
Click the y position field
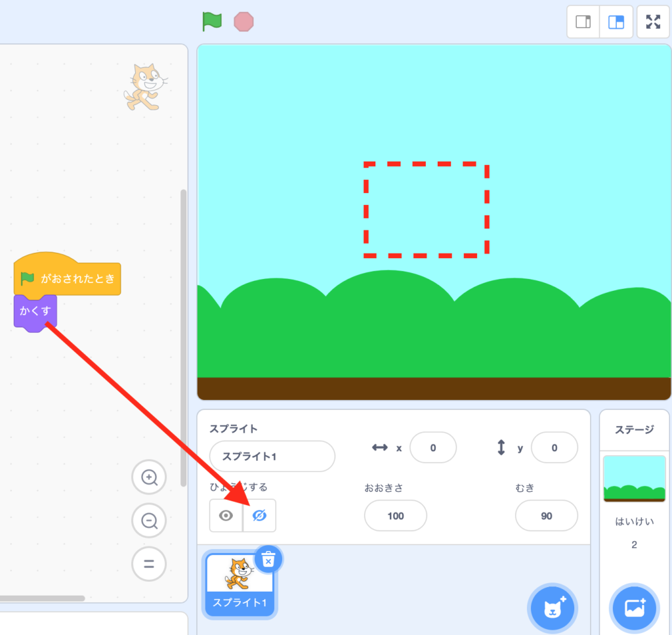click(x=554, y=448)
